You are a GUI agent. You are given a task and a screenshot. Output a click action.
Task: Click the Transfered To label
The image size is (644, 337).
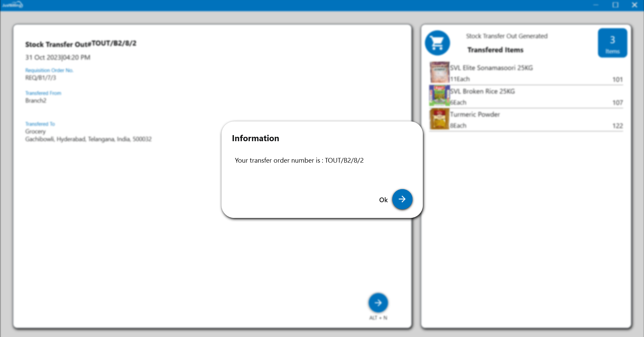point(40,124)
